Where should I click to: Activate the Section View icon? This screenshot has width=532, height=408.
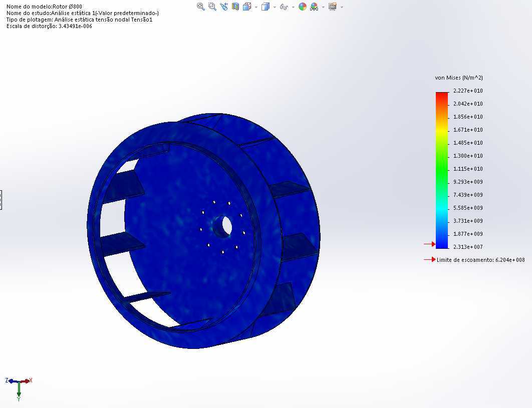coord(235,7)
